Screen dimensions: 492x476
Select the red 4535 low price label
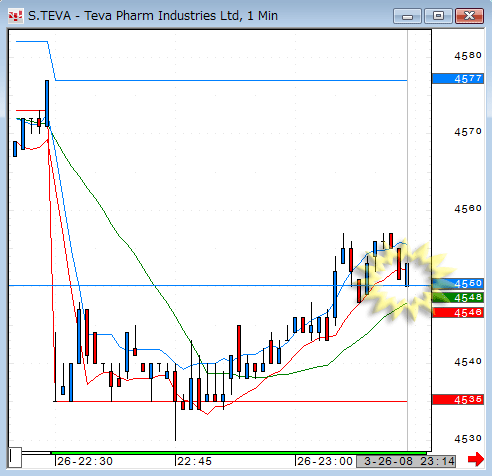click(x=458, y=399)
